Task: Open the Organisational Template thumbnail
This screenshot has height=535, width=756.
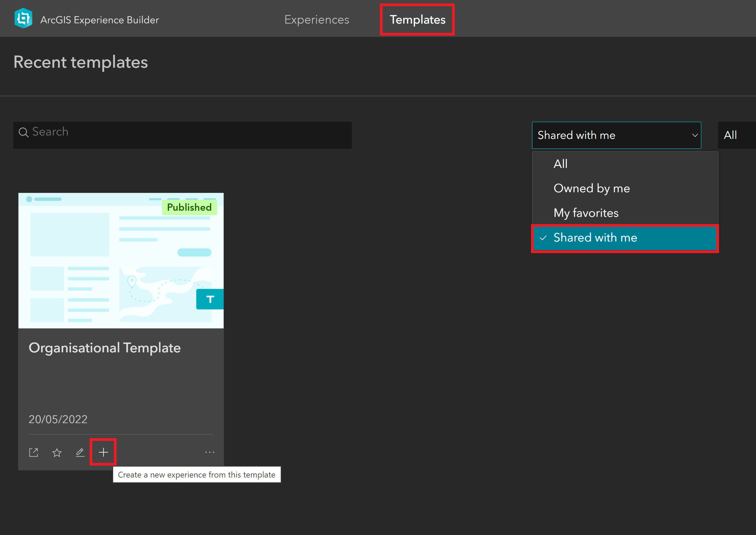Action: coord(121,261)
